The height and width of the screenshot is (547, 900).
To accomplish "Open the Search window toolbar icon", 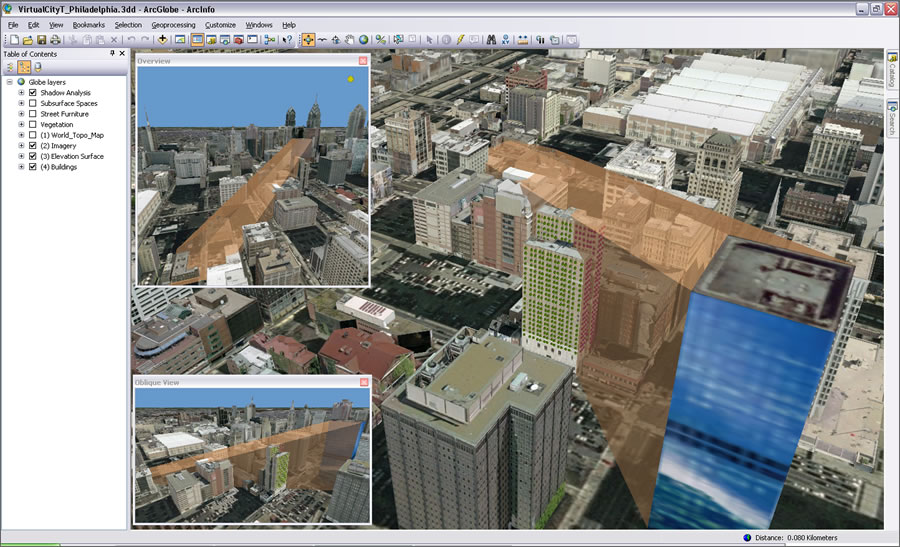I will [225, 40].
